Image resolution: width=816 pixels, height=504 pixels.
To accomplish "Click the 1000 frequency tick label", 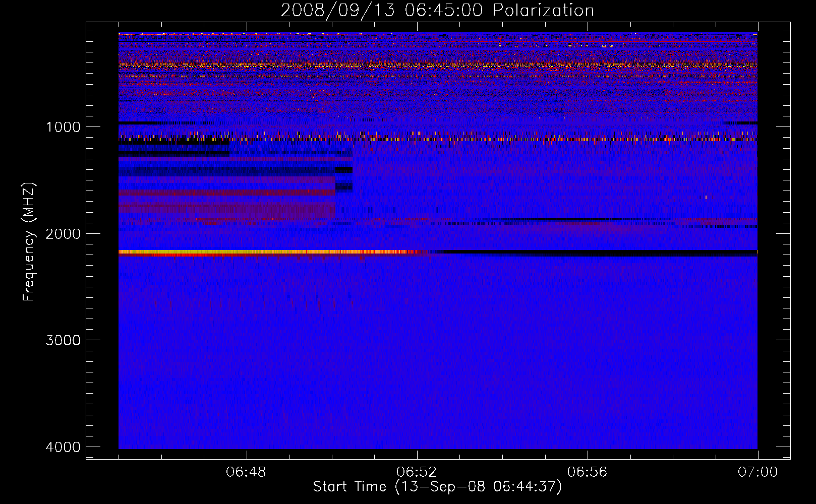I will coord(63,127).
